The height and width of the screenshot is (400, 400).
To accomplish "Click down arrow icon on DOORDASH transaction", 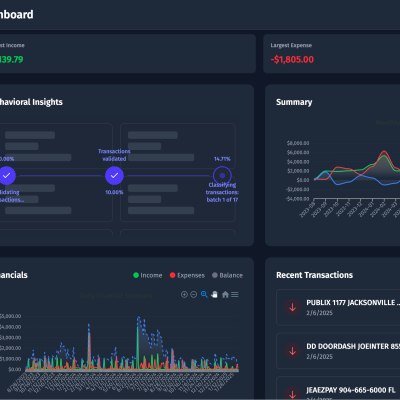I will pos(292,351).
